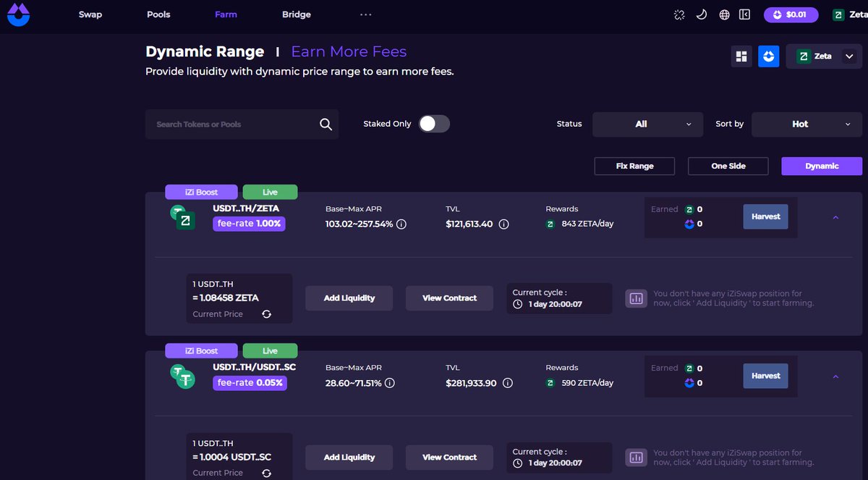Click iZi Boost badge on USDT..TH/ZETA

click(x=201, y=192)
